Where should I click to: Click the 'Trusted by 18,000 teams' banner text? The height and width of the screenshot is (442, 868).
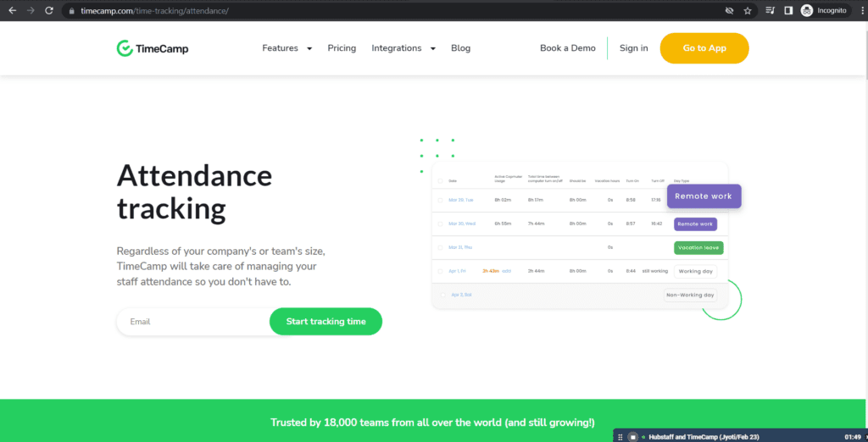click(433, 423)
